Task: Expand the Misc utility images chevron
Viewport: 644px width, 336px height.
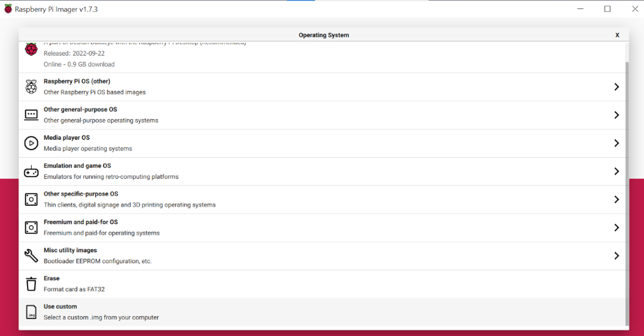Action: [x=616, y=255]
